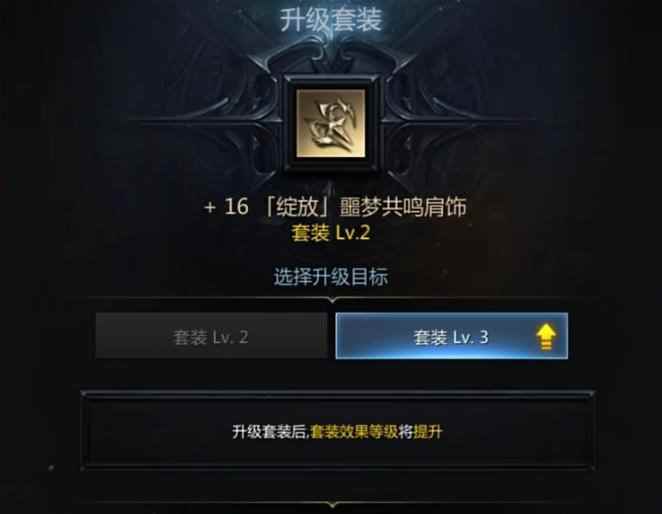Image resolution: width=662 pixels, height=514 pixels.
Task: Click the chevron divider under 选择升级目标
Action: [x=333, y=299]
